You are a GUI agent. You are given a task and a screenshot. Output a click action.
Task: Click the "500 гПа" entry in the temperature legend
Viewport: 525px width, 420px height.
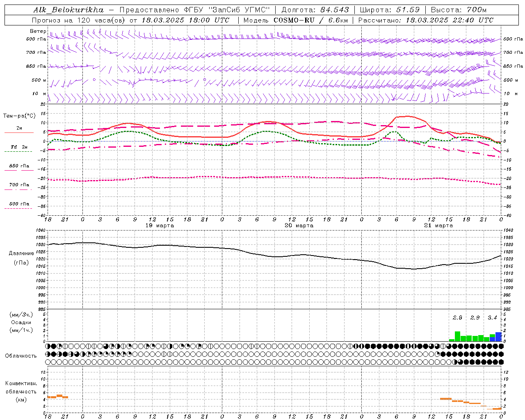(x=19, y=204)
